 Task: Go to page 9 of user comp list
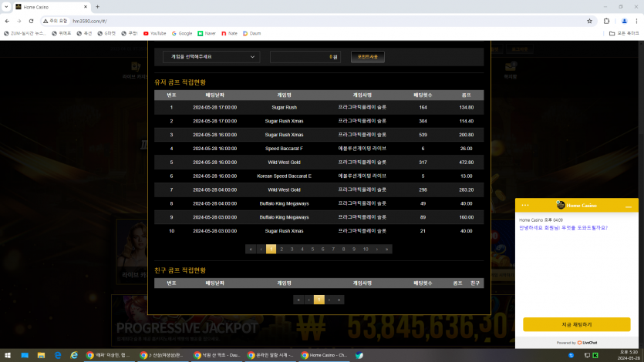click(x=354, y=250)
